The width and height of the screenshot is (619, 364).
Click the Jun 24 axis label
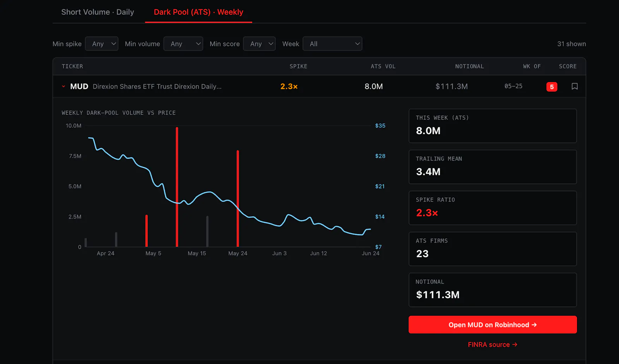[370, 253]
